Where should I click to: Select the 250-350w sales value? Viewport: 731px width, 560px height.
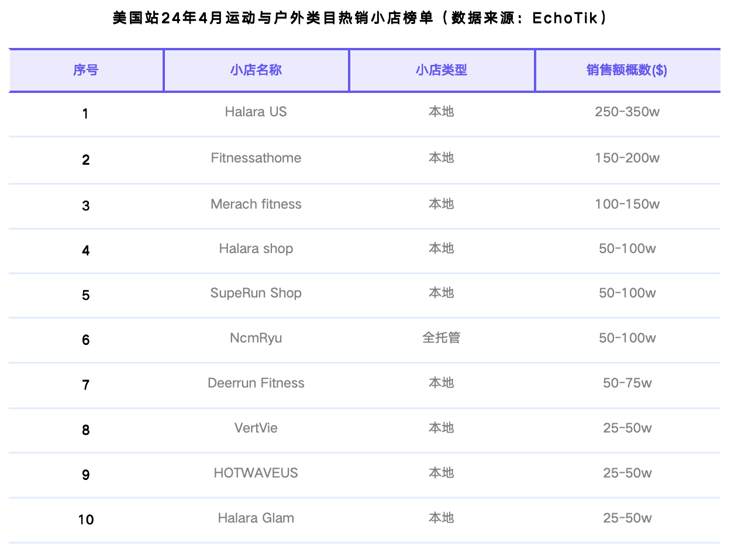(627, 112)
